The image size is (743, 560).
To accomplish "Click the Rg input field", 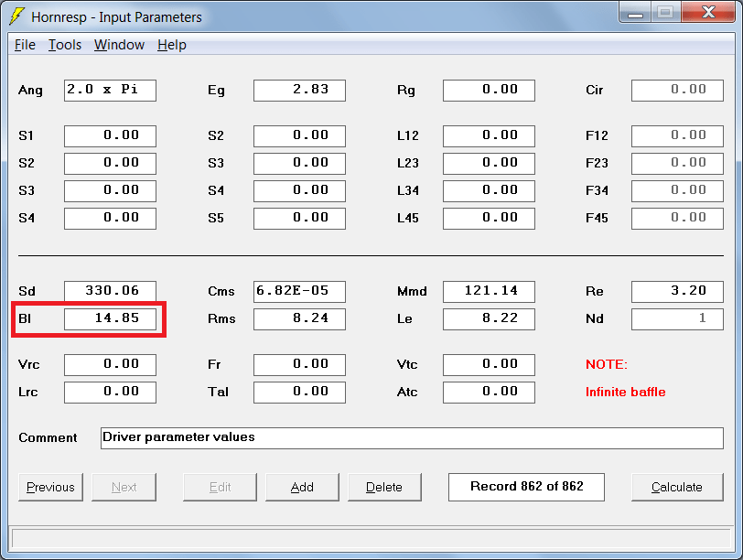I will tap(489, 91).
